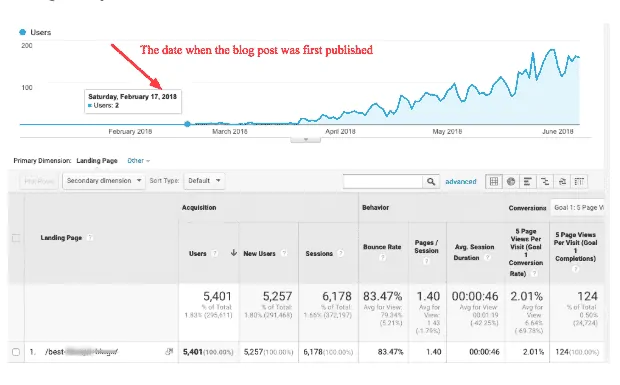Open the Secondary dimension dropdown
The width and height of the screenshot is (620, 385).
[104, 181]
